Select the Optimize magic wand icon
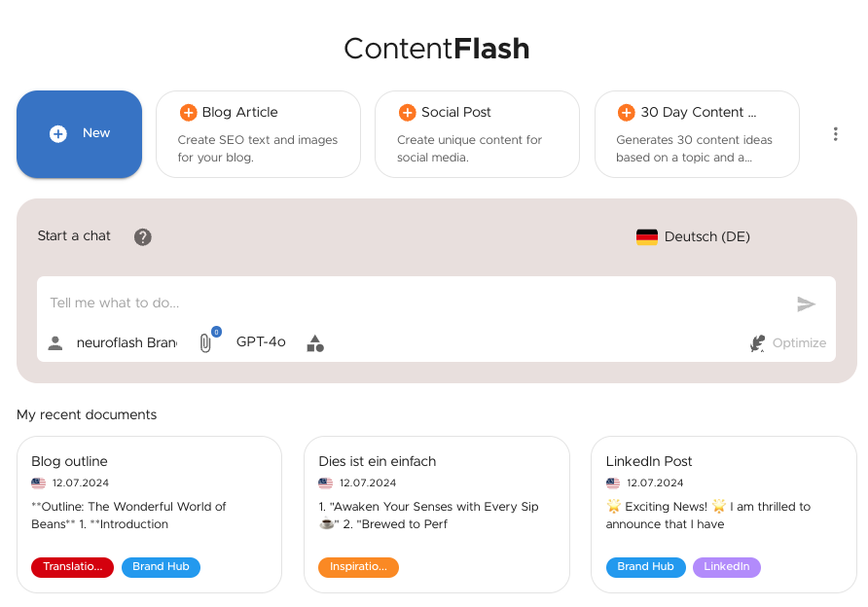868x607 pixels. [x=758, y=342]
